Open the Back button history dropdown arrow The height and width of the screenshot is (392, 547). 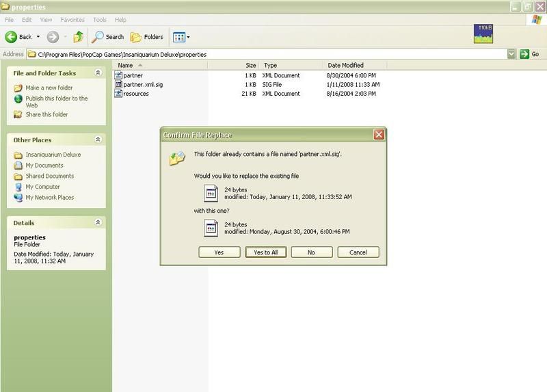[x=38, y=37]
